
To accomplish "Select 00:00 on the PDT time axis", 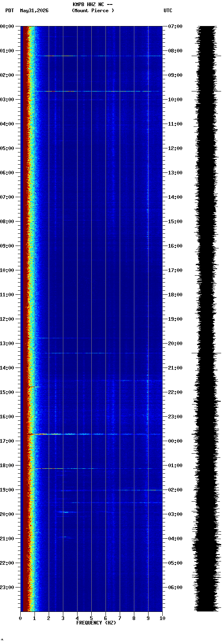I will (x=7, y=26).
